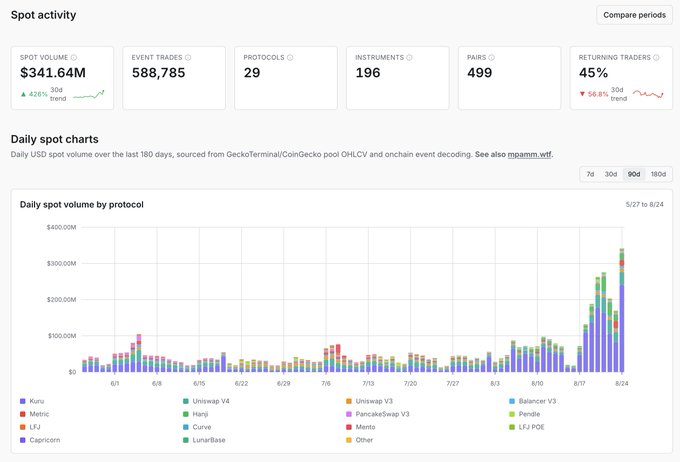Viewport: 680px width, 462px height.
Task: Click the 29 protocols value
Action: coord(252,72)
